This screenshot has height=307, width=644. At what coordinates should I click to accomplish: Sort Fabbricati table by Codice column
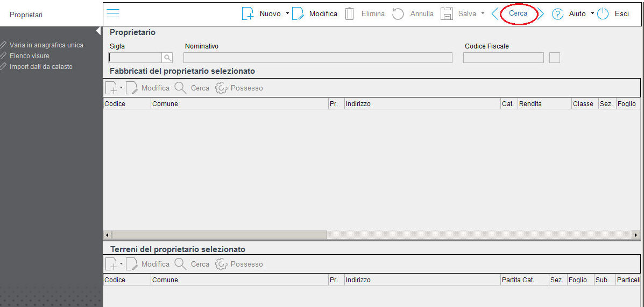point(127,104)
